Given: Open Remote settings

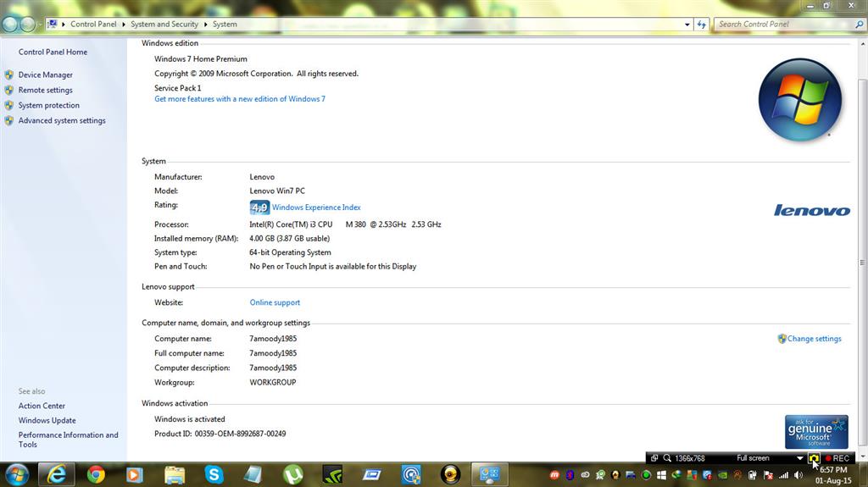Looking at the screenshot, I should pyautogui.click(x=46, y=91).
